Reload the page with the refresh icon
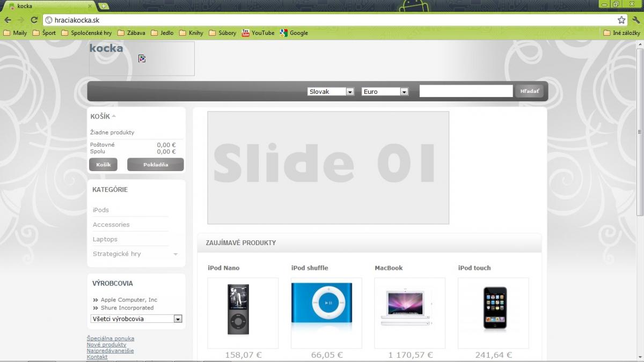Image resolution: width=644 pixels, height=362 pixels. tap(34, 20)
